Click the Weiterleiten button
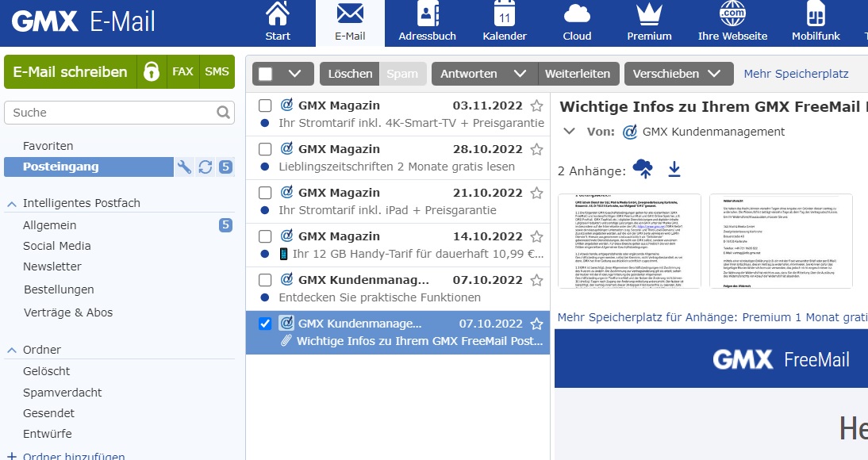Screen dimensions: 868x460 click(578, 74)
